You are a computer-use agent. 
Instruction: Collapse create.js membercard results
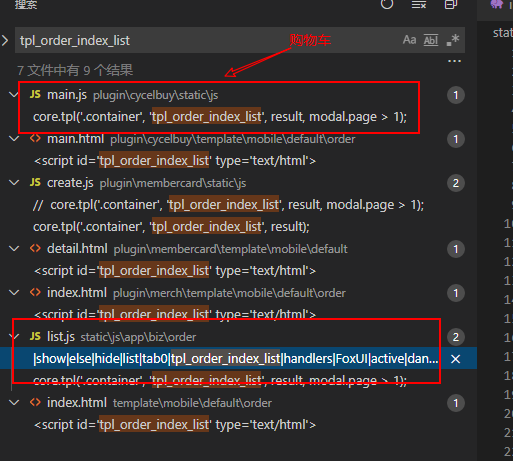tap(14, 183)
